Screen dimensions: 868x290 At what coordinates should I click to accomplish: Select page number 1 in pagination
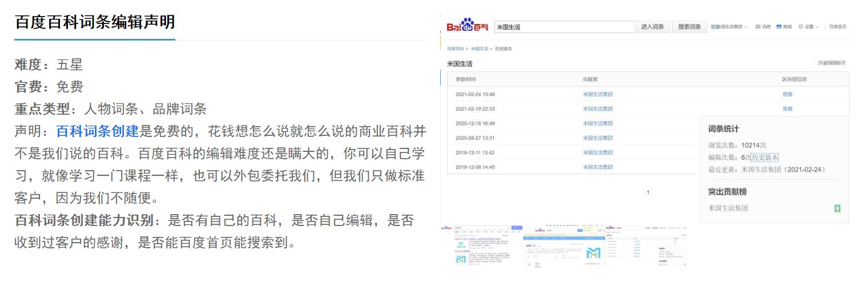point(648,192)
